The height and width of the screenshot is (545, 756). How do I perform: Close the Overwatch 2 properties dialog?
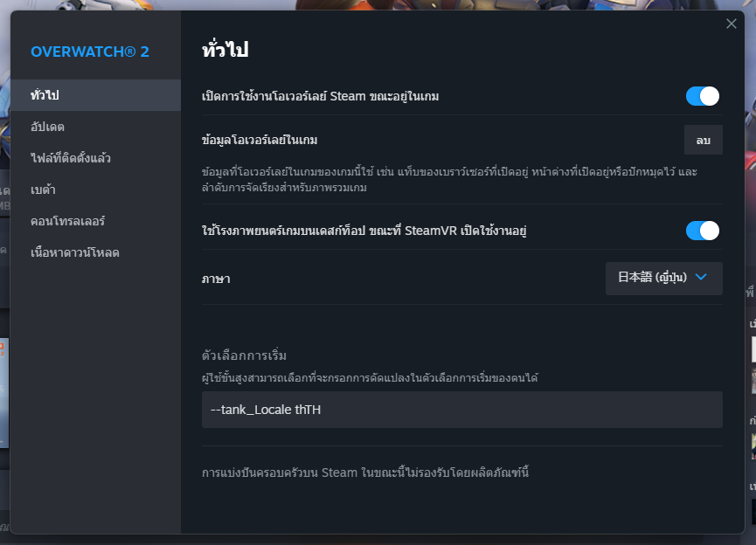tap(731, 24)
